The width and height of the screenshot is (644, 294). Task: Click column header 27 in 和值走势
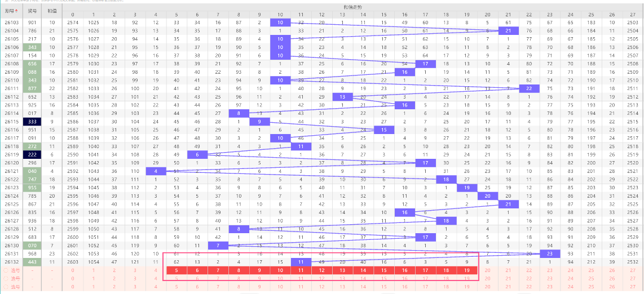pyautogui.click(x=633, y=14)
